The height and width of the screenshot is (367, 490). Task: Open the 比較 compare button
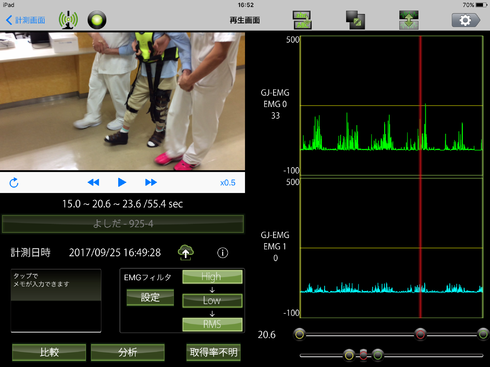tap(49, 352)
